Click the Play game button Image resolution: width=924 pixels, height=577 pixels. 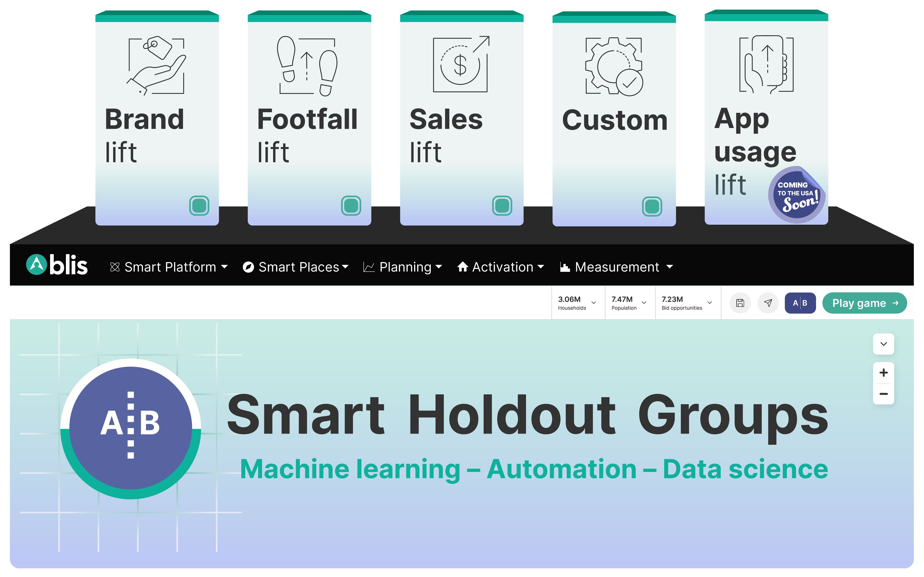click(864, 303)
